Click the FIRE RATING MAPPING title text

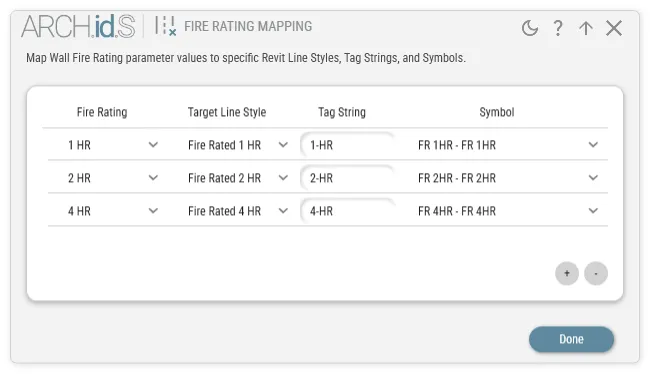pos(248,26)
